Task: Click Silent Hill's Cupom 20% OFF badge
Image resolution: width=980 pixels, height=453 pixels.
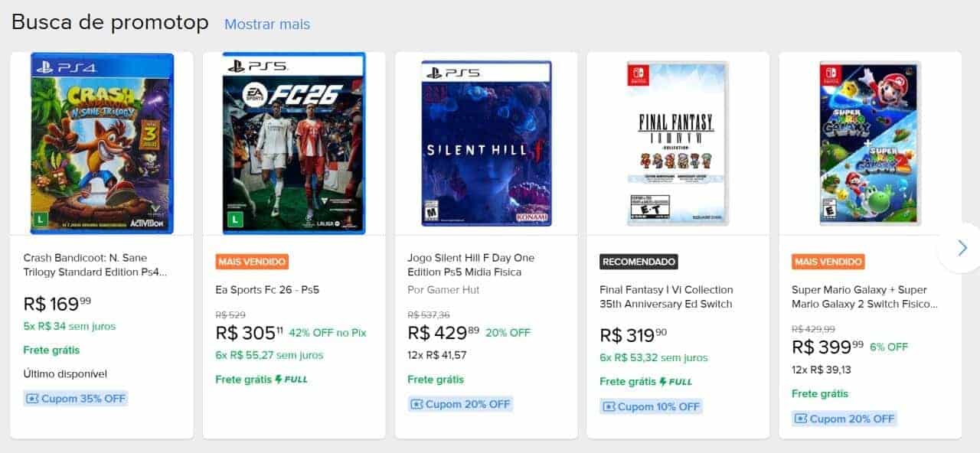Action: point(459,404)
